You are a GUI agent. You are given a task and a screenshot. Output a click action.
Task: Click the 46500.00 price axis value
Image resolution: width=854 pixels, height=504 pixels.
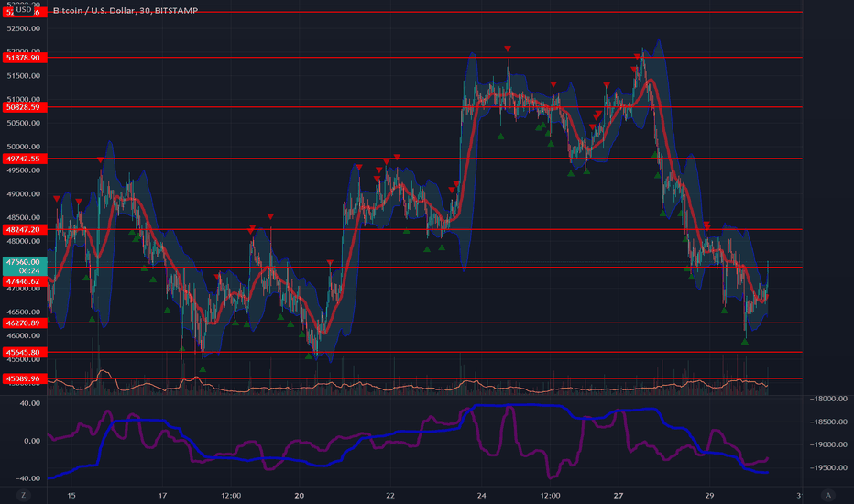pos(24,312)
